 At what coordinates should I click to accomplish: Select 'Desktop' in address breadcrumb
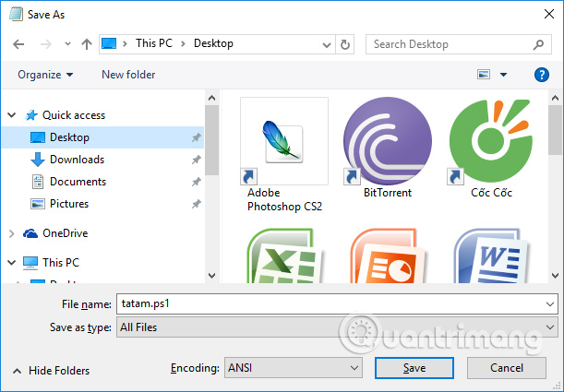213,43
